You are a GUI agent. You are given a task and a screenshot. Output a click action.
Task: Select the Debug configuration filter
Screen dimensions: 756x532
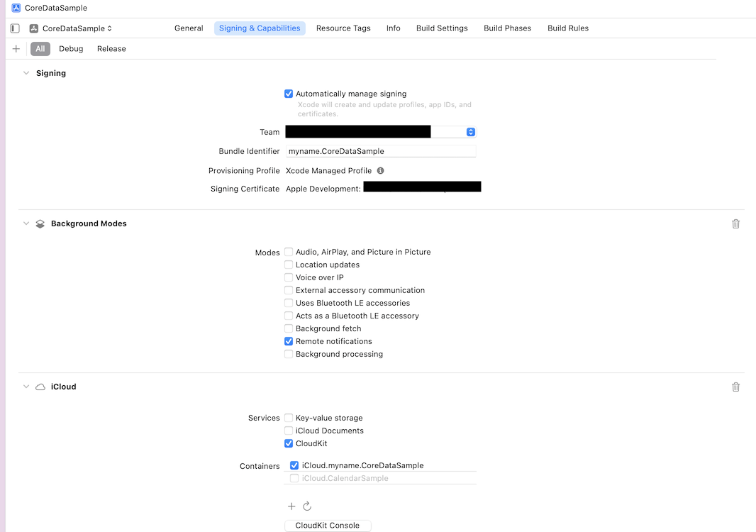click(71, 49)
